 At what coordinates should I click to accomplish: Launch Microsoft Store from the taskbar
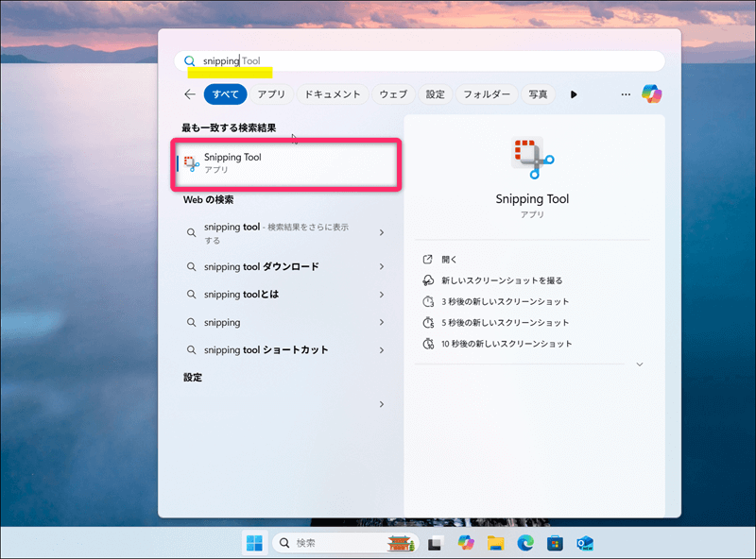tap(555, 543)
